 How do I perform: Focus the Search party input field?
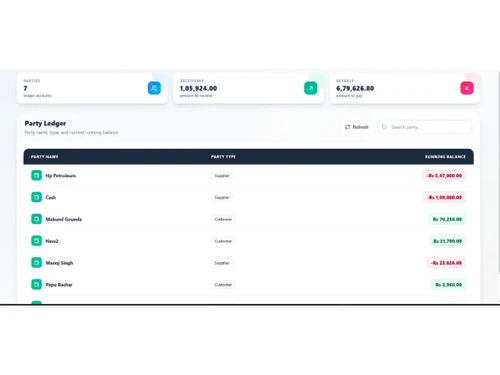pos(425,127)
